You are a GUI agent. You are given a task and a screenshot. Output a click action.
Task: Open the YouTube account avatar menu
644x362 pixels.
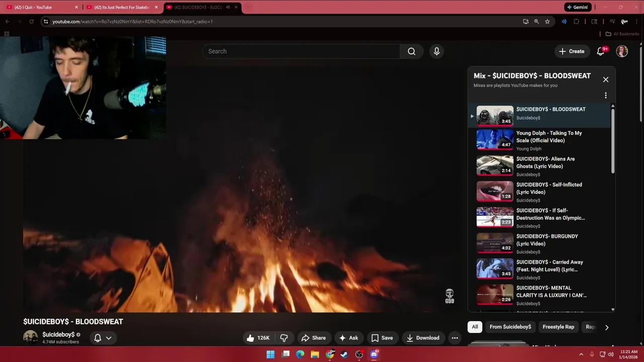pyautogui.click(x=622, y=51)
